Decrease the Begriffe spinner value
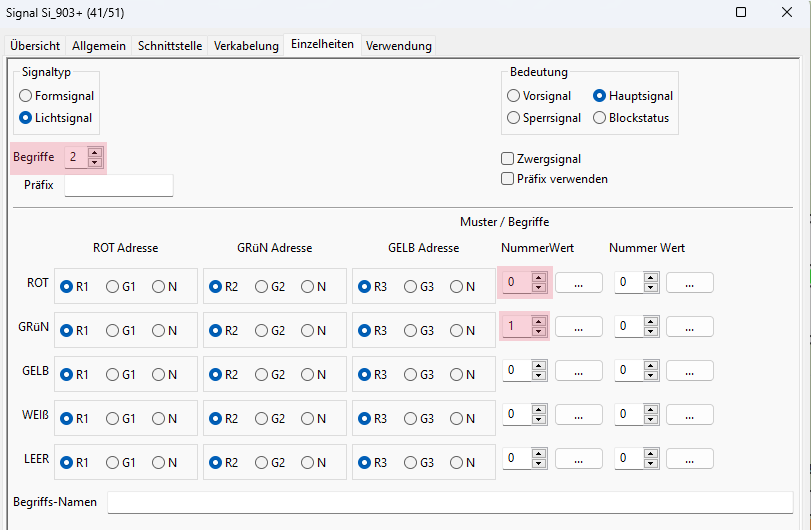 pos(95,162)
